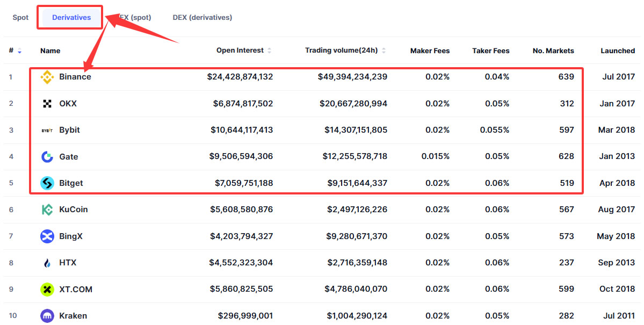Click the OKX logo icon
Viewport: 644px width, 325px height.
pyautogui.click(x=47, y=104)
